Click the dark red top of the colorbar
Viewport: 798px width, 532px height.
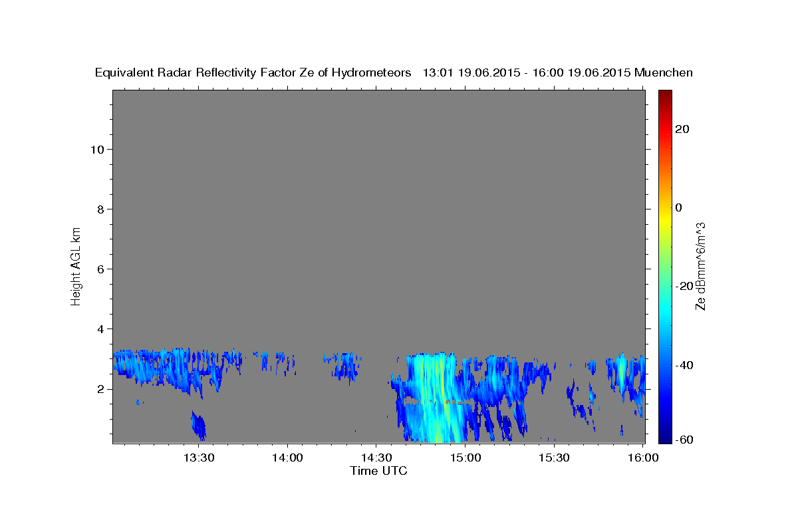(x=665, y=94)
